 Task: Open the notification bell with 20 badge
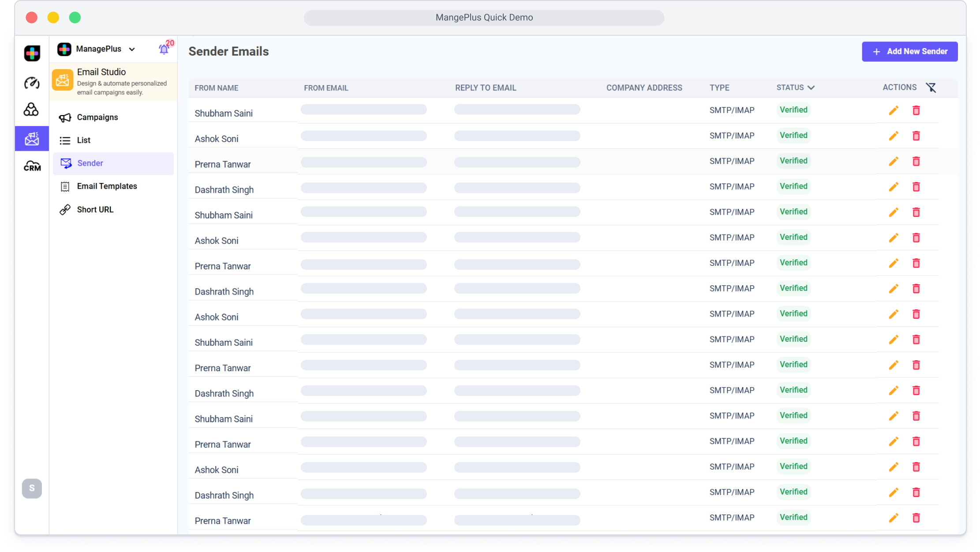(164, 49)
